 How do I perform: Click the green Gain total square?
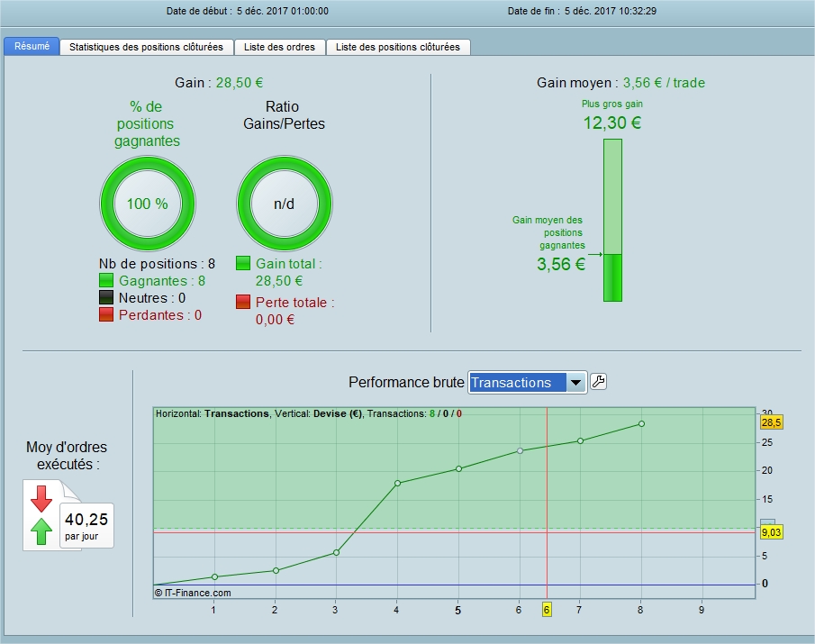point(243,263)
